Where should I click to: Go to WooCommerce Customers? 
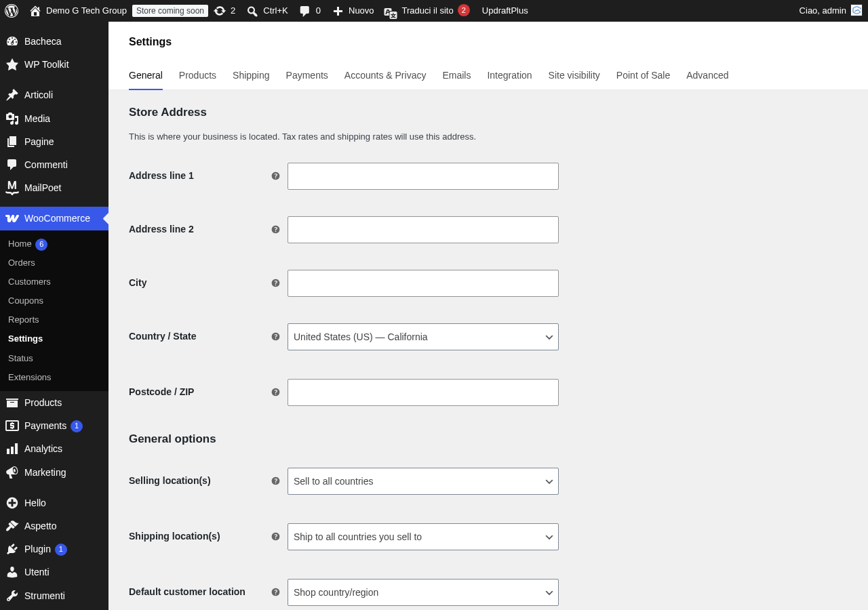click(29, 282)
